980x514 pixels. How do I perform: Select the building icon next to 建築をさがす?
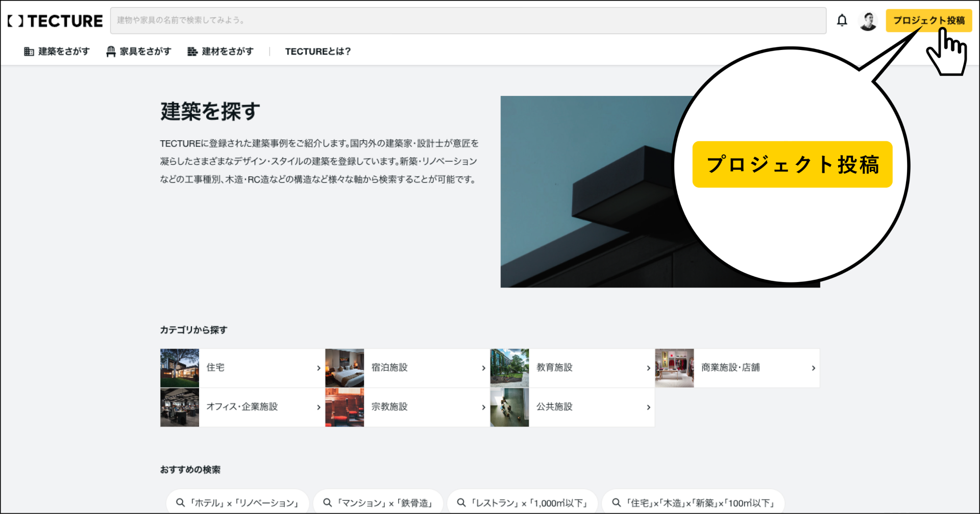click(29, 51)
